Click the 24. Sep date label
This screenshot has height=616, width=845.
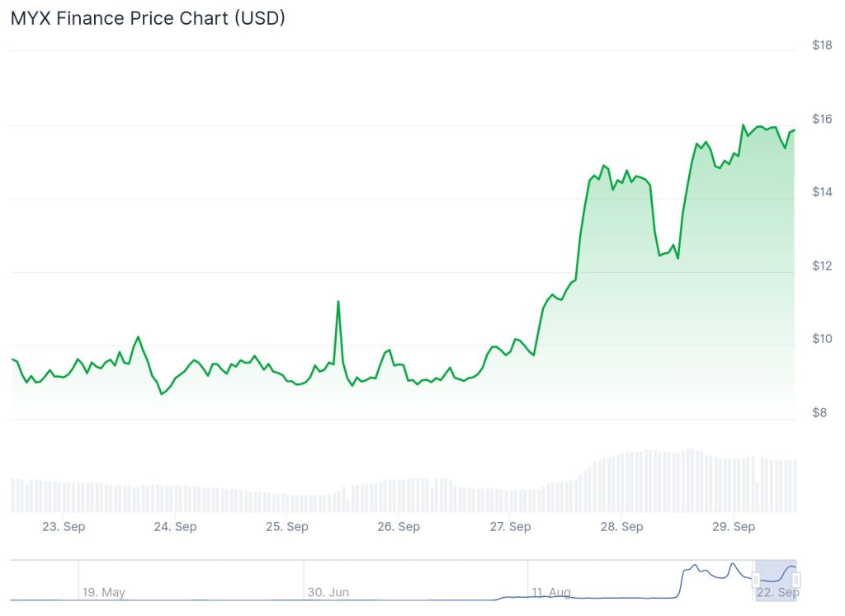174,527
